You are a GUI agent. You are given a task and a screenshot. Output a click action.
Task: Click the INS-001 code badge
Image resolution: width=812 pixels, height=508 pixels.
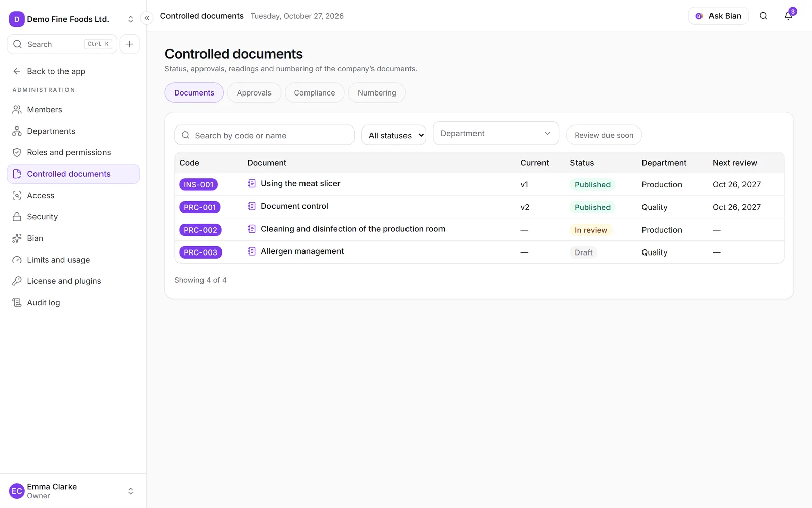(198, 185)
